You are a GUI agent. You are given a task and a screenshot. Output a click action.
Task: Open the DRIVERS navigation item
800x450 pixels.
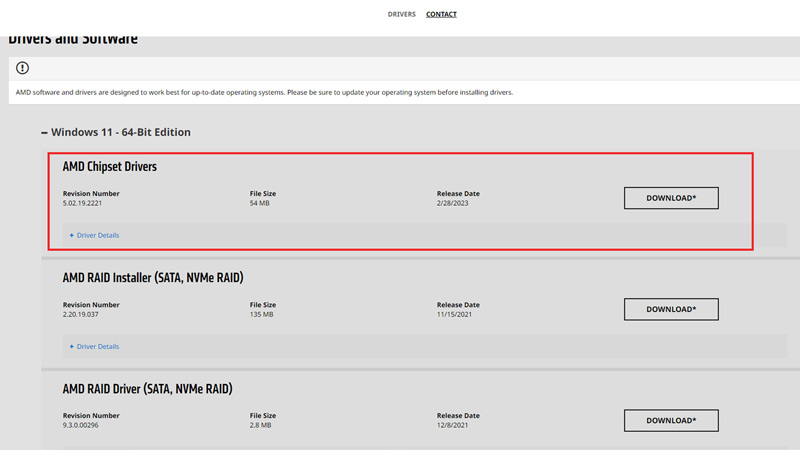pos(401,14)
